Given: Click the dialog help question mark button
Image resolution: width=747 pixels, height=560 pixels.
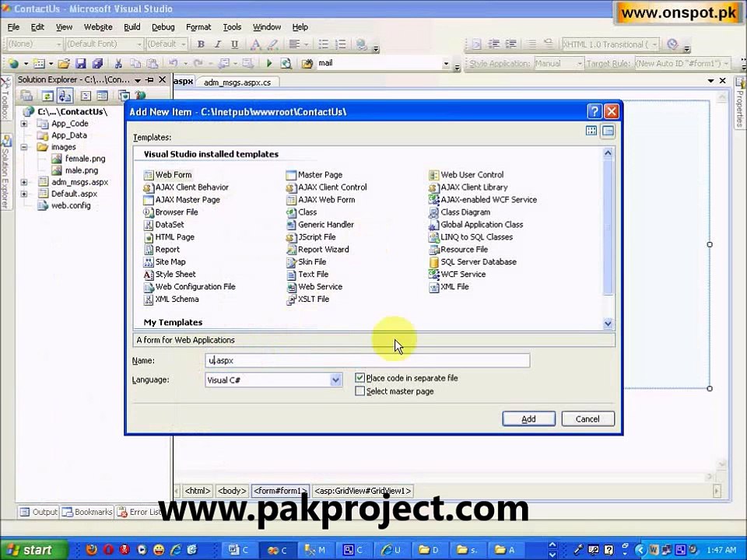Looking at the screenshot, I should click(x=594, y=111).
